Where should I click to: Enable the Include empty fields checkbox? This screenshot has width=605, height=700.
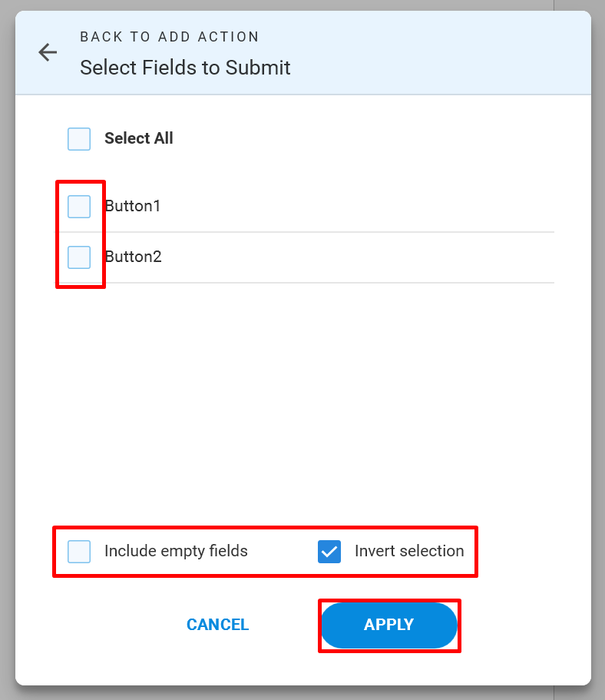click(x=79, y=552)
